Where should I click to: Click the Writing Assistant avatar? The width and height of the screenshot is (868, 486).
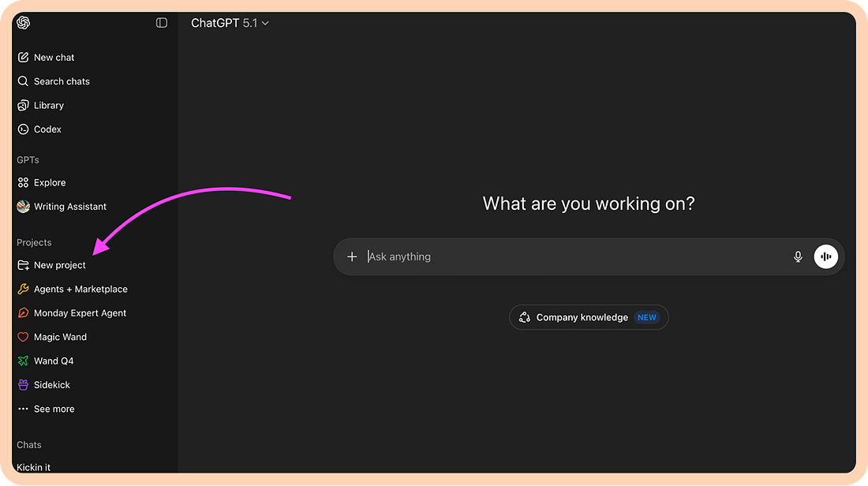23,207
